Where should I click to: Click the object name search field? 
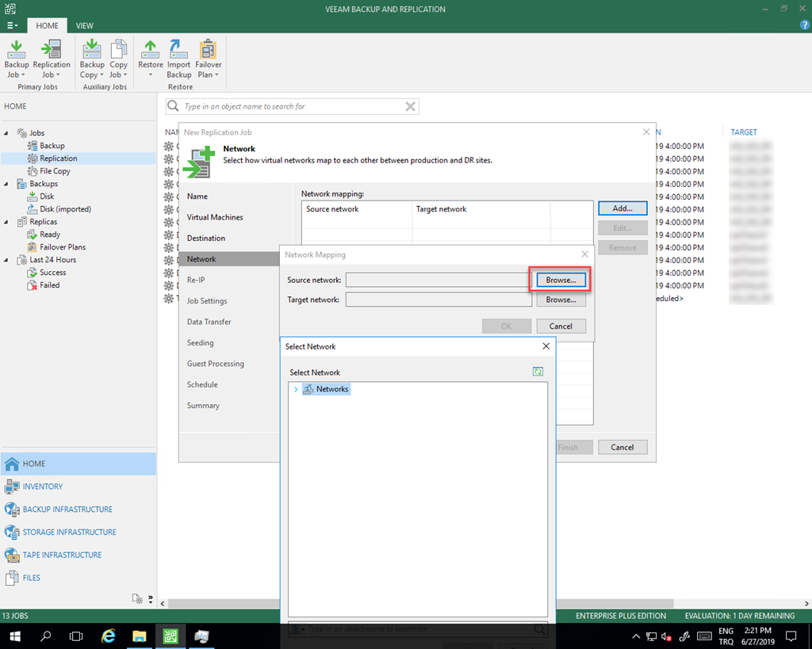pos(293,106)
